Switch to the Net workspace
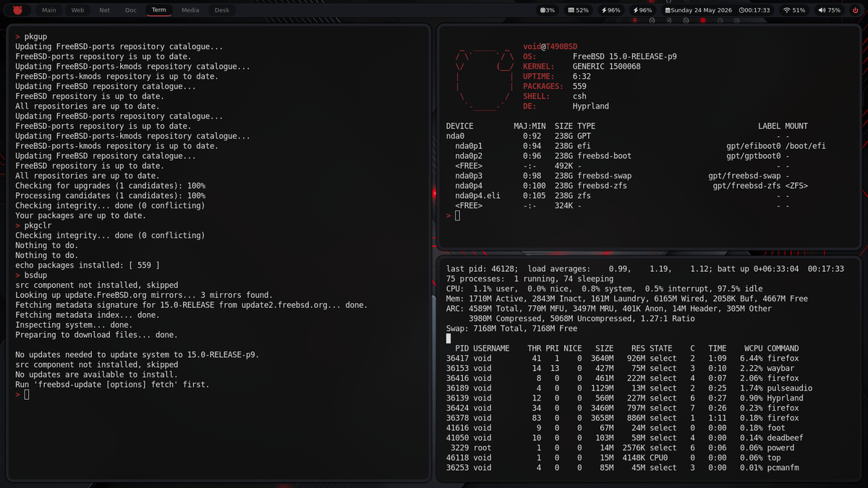Viewport: 868px width, 488px height. (x=105, y=10)
